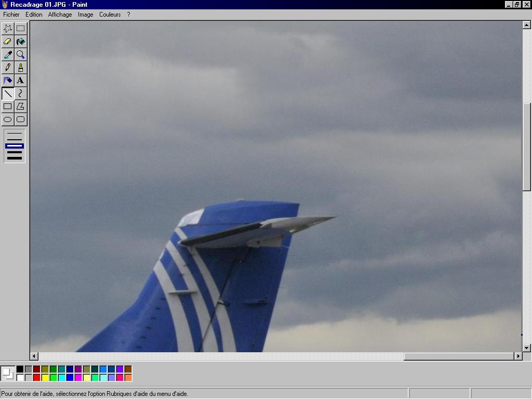Pick the Ellipse shape tool
The image size is (532, 399).
[x=8, y=119]
